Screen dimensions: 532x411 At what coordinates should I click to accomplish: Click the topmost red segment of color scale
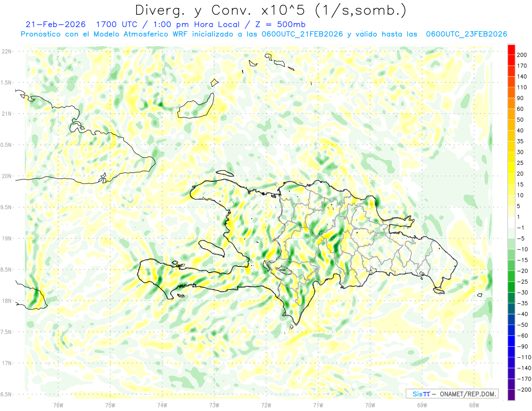(x=512, y=49)
